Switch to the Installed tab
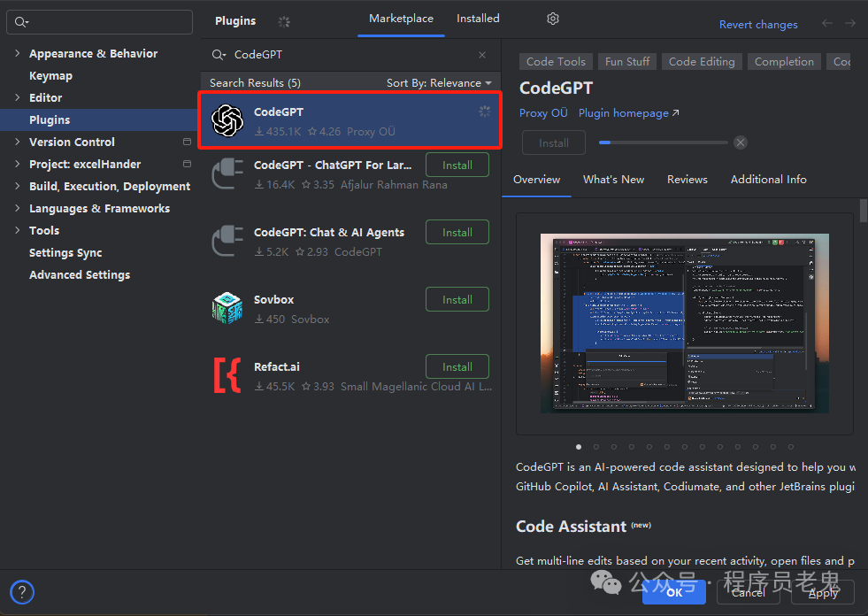 pyautogui.click(x=478, y=19)
